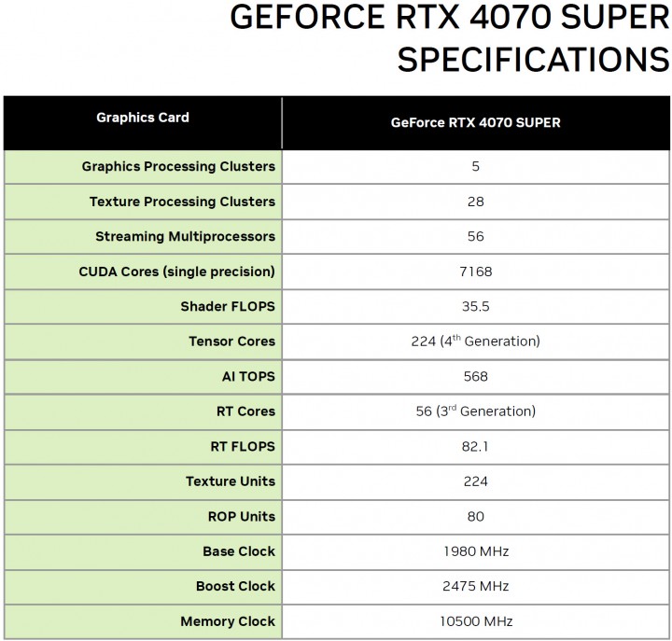
Task: Click the Shader FLOPS label
Action: click(x=228, y=306)
